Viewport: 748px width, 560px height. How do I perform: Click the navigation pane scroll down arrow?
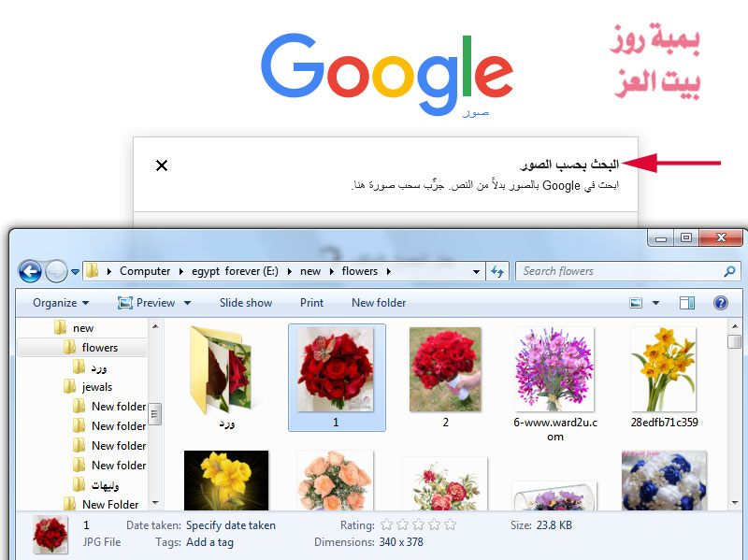155,503
